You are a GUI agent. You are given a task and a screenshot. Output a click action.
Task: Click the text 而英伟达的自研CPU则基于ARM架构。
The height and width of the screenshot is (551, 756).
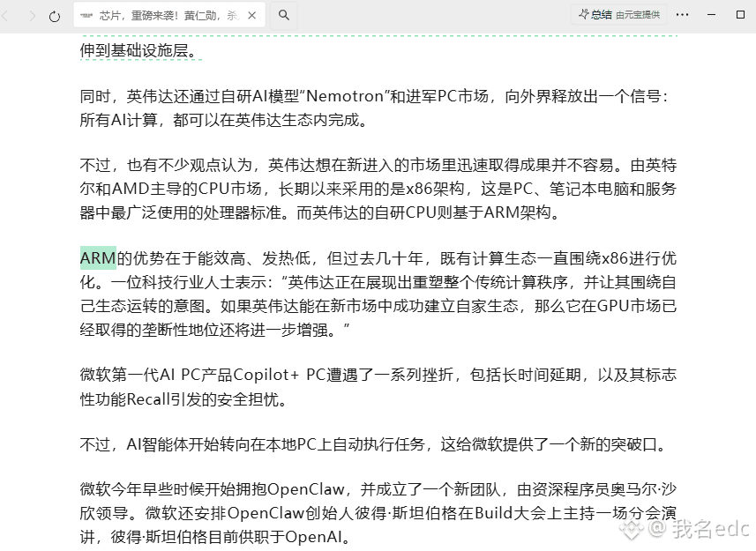(429, 212)
